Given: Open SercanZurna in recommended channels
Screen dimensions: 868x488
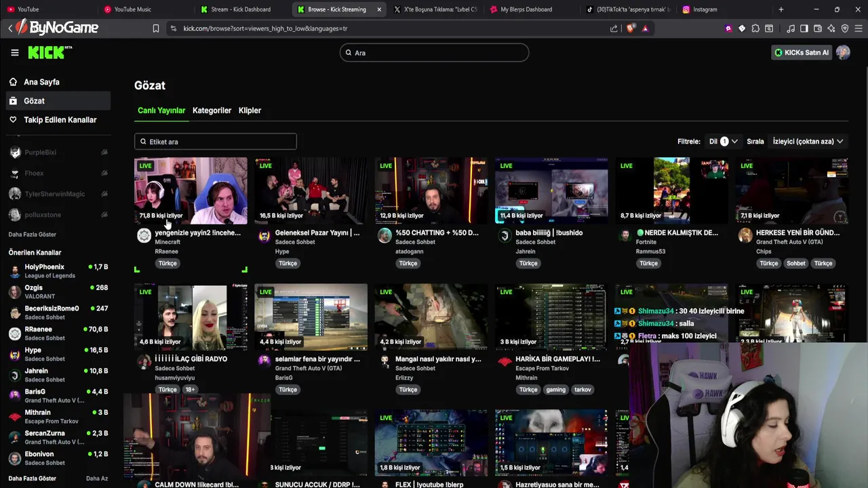Looking at the screenshot, I should (x=58, y=437).
